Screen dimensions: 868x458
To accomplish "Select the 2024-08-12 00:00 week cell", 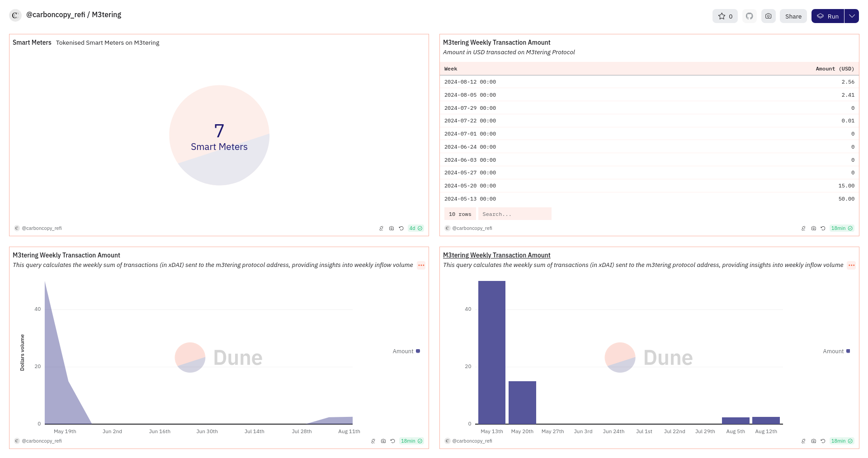I will [470, 82].
